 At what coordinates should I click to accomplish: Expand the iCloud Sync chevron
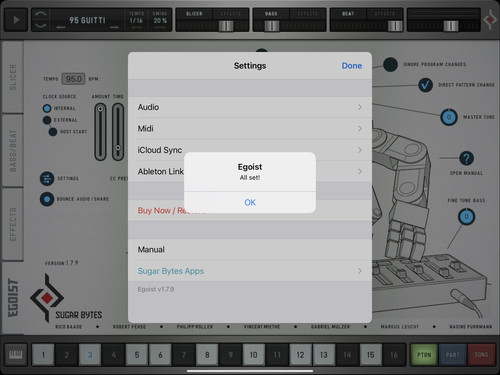(x=360, y=150)
